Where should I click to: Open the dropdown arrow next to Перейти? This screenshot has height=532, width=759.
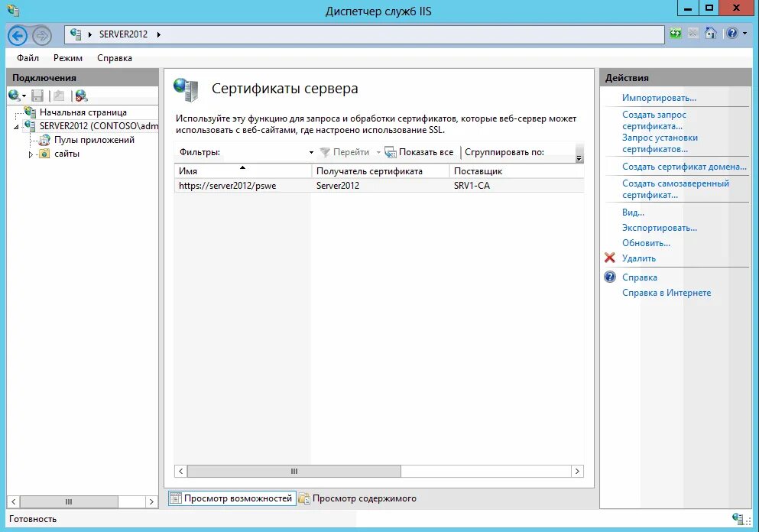click(x=378, y=152)
